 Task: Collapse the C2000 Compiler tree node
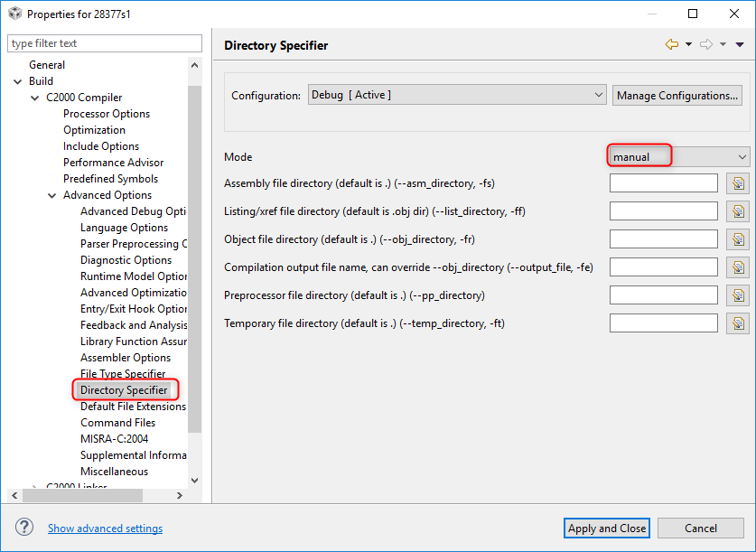pos(35,98)
